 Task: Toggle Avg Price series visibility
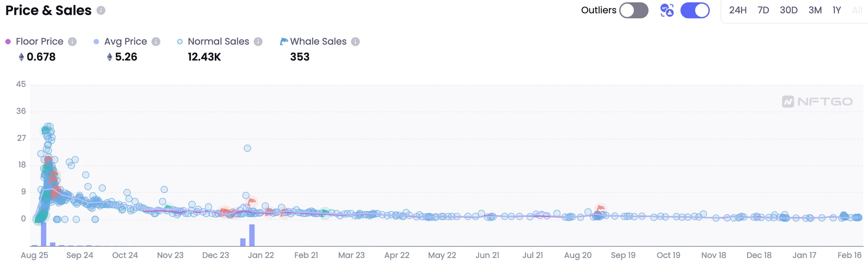(125, 42)
